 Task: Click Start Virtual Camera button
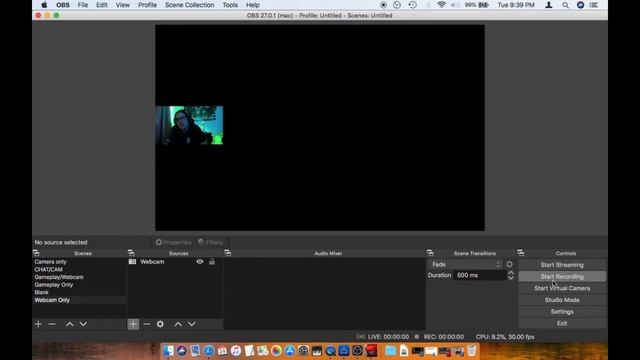tap(562, 288)
